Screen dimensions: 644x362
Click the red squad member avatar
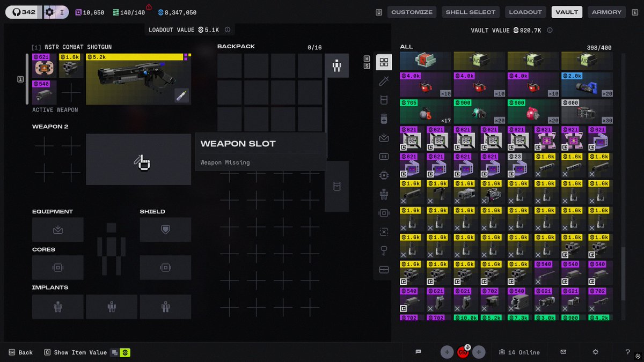pos(463,352)
